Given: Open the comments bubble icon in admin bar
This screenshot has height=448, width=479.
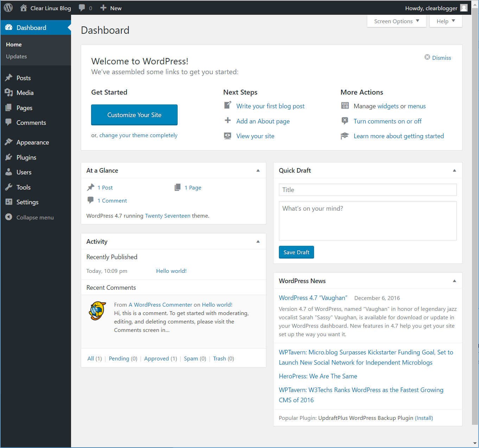Looking at the screenshot, I should [x=82, y=8].
